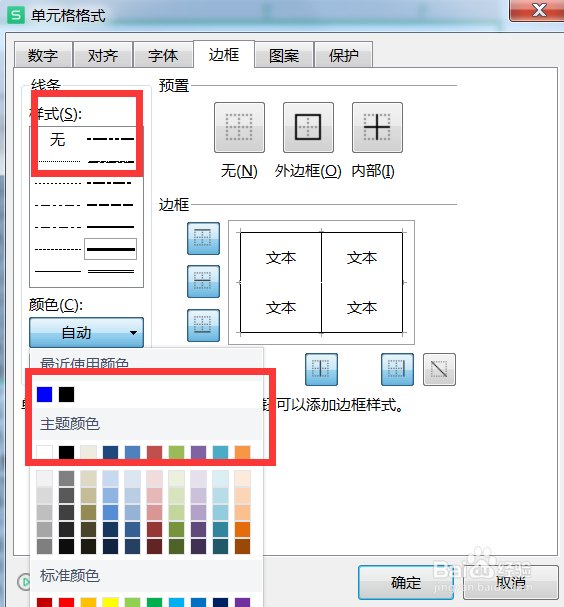The width and height of the screenshot is (564, 607).
Task: Choose the tan theme color swatch
Action: pyautogui.click(x=89, y=452)
